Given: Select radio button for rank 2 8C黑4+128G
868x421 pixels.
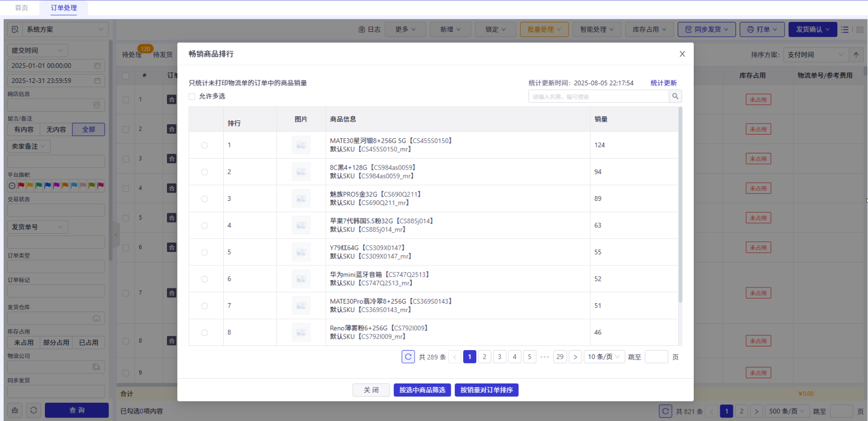Looking at the screenshot, I should [204, 172].
